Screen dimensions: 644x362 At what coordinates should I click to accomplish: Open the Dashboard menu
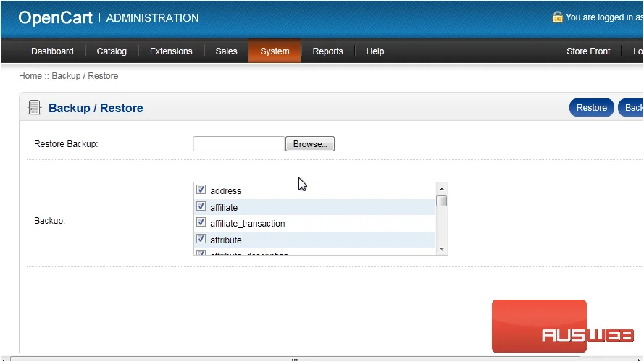tap(52, 51)
